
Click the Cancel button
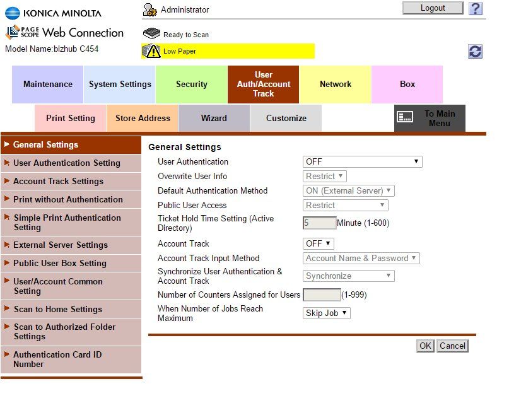pyautogui.click(x=452, y=346)
